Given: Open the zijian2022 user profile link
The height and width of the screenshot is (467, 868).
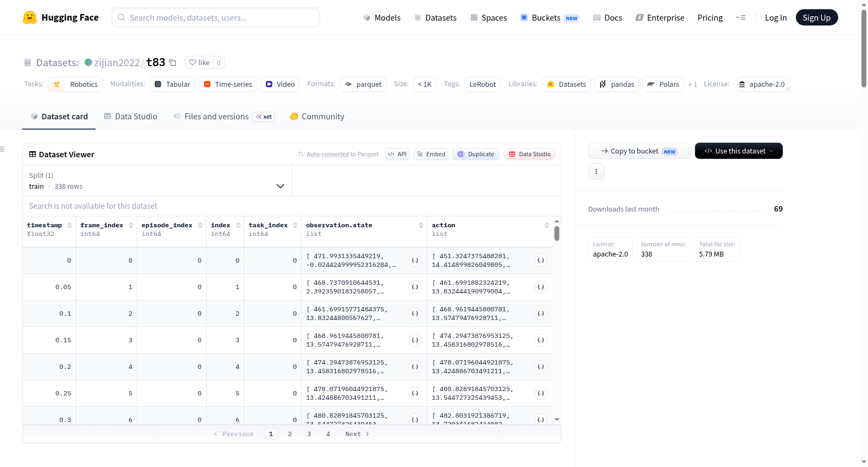Looking at the screenshot, I should (x=117, y=62).
